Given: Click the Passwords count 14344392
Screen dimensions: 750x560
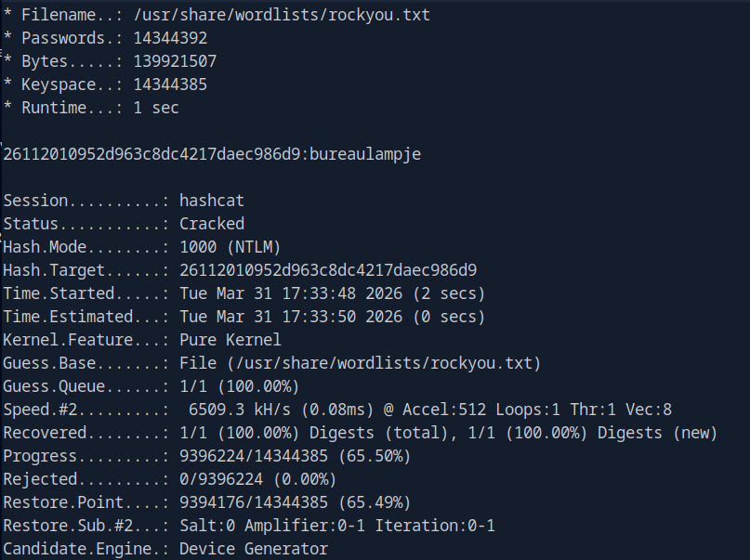Looking at the screenshot, I should tap(170, 38).
